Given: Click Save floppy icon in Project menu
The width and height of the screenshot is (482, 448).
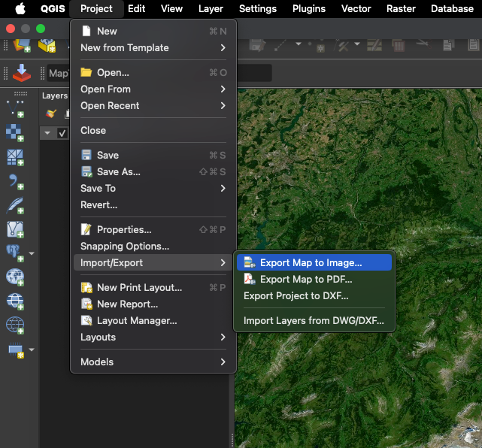Looking at the screenshot, I should (x=86, y=155).
